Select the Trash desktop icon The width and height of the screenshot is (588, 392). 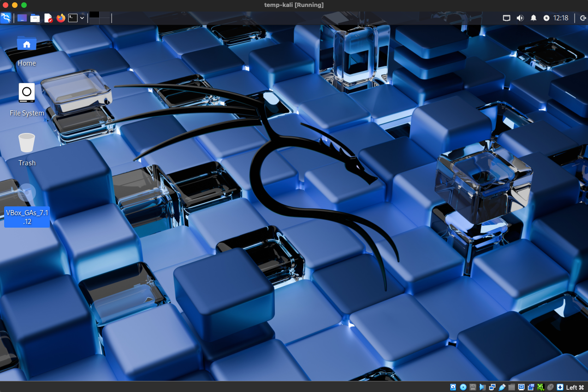[27, 150]
